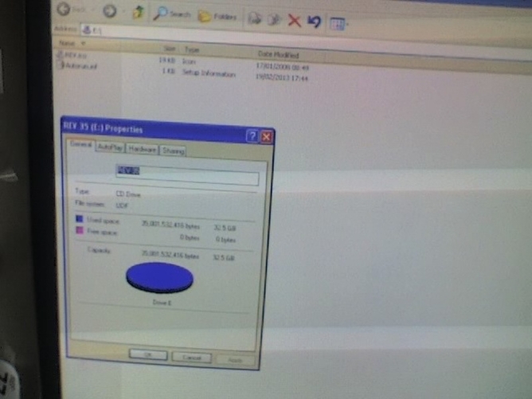The height and width of the screenshot is (399, 532).
Task: Sort files by Size column header
Action: (x=170, y=49)
